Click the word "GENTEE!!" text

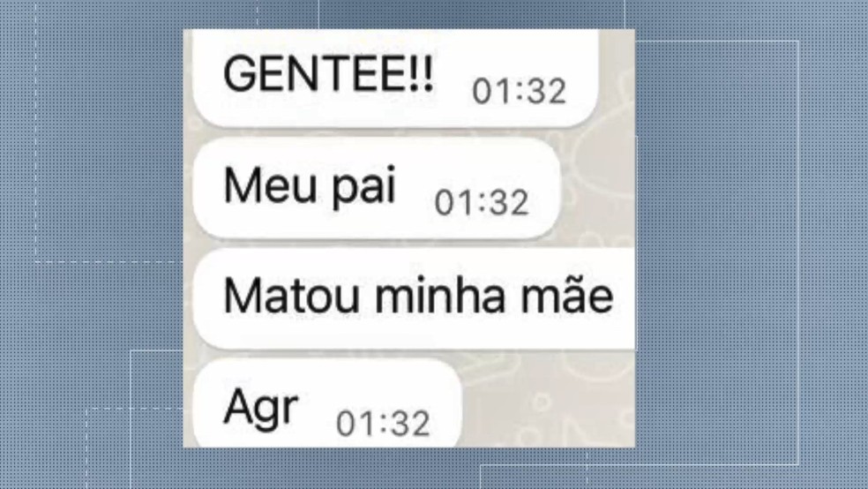tap(328, 73)
